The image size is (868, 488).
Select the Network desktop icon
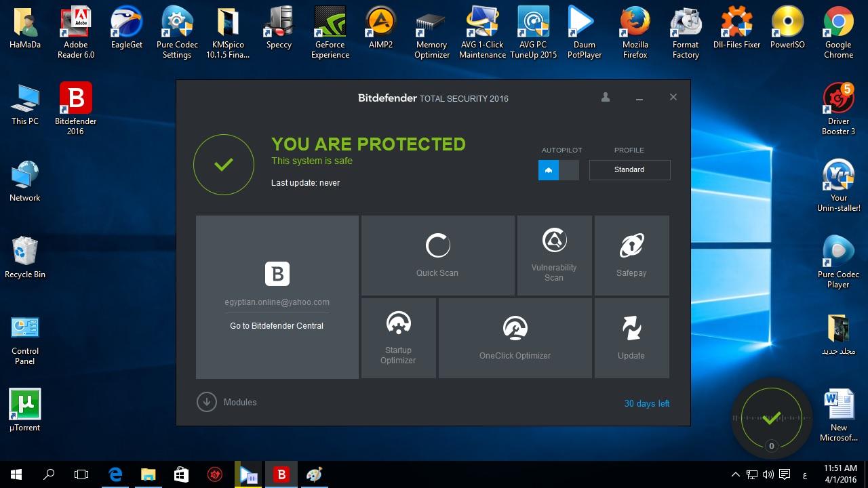tap(25, 182)
